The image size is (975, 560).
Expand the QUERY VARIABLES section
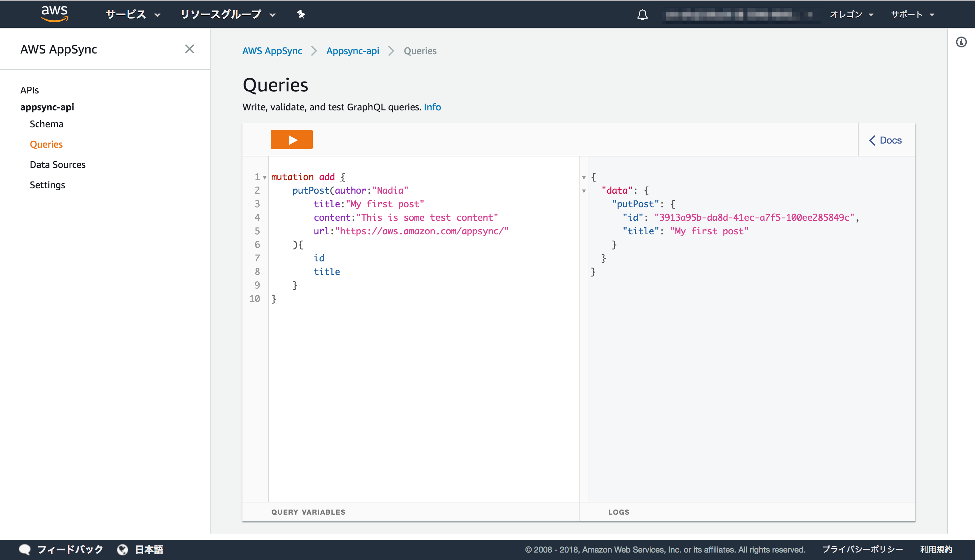(x=308, y=512)
